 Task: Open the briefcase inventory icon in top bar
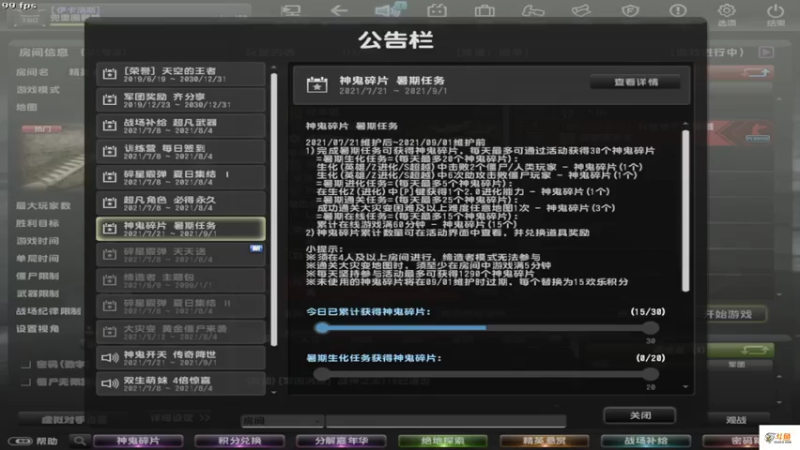point(484,10)
